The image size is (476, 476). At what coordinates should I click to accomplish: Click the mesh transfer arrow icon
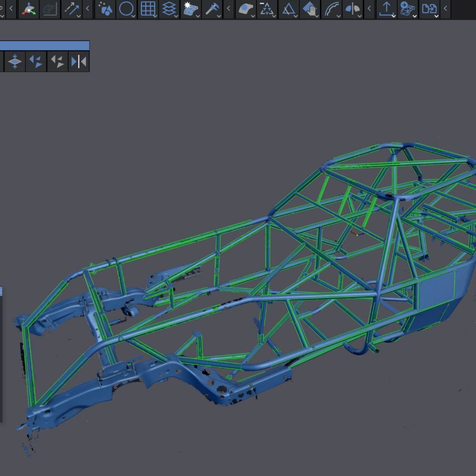pyautogui.click(x=407, y=9)
